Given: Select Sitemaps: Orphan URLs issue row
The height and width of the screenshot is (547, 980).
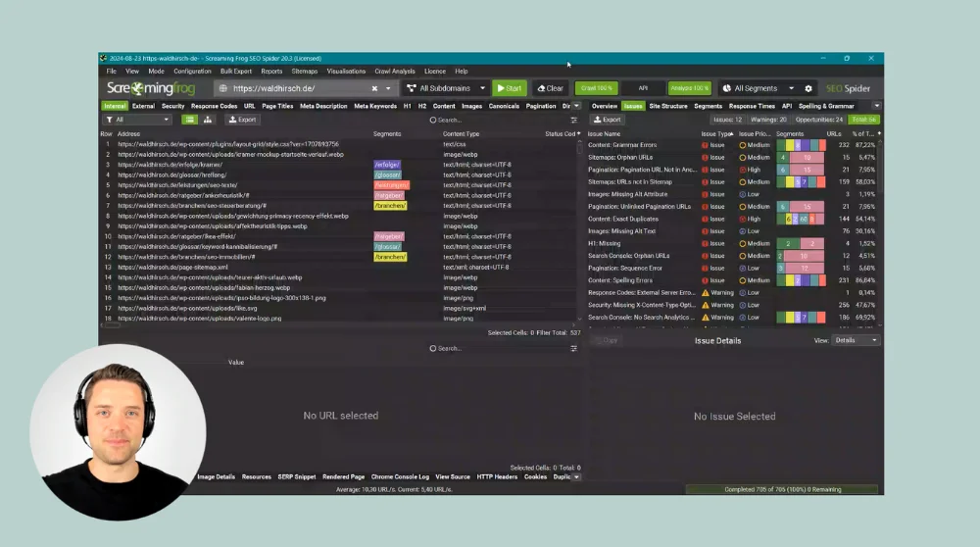Looking at the screenshot, I should [732, 158].
